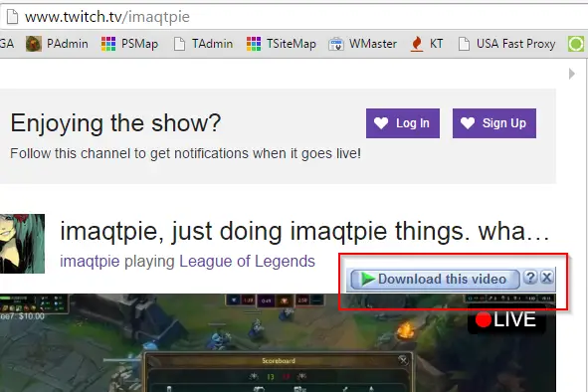Click the Log In button
Image resolution: width=588 pixels, height=392 pixels.
pos(403,123)
